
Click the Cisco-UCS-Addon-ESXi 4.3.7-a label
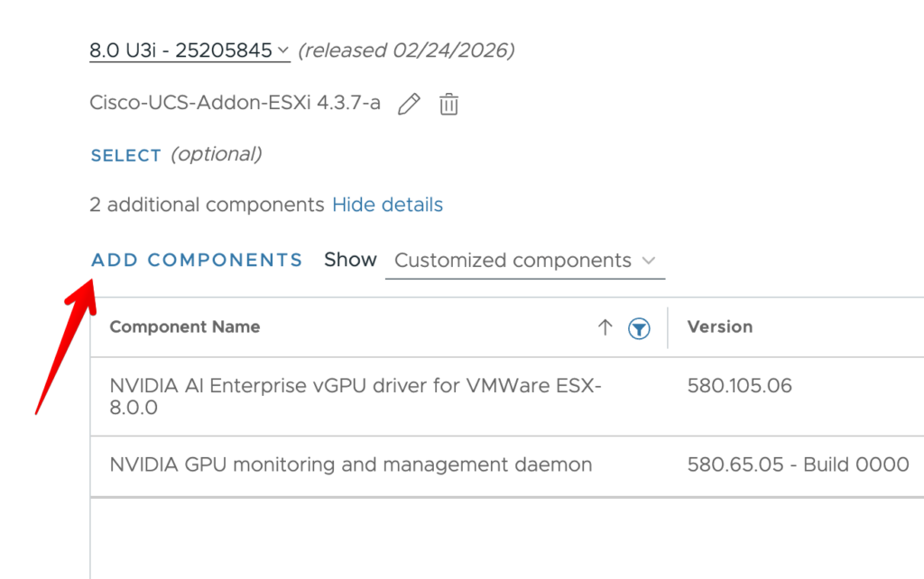point(235,103)
